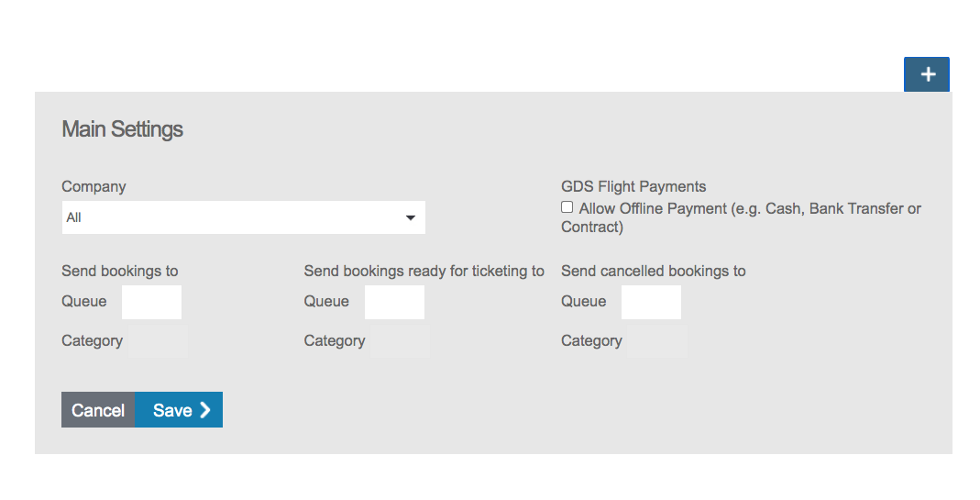This screenshot has width=980, height=500.
Task: Click Category field for cancelled bookings
Action: coord(656,341)
